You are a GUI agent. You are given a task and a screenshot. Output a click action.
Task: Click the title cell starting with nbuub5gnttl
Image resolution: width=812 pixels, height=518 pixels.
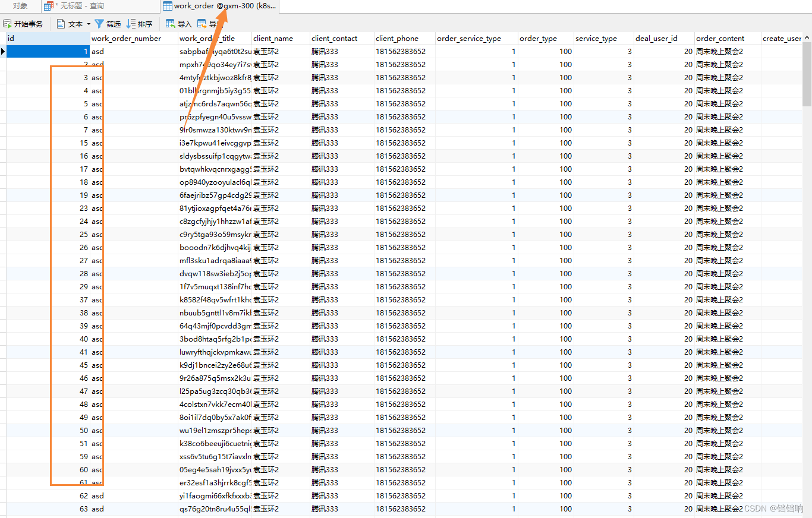(215, 312)
